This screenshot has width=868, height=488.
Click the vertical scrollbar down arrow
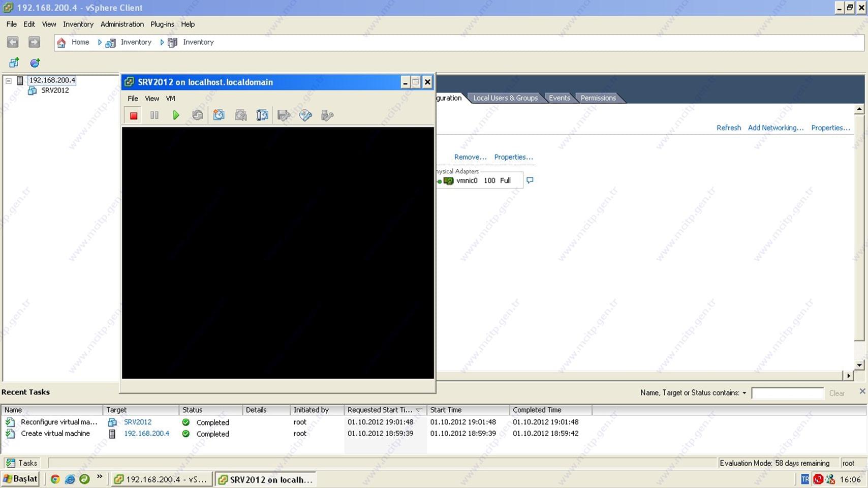[x=859, y=365]
